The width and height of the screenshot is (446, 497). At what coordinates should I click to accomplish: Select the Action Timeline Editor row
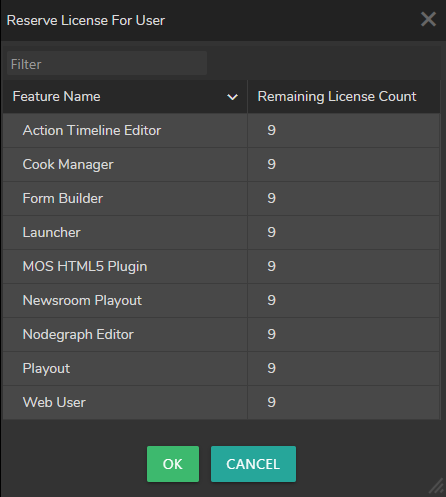(x=222, y=130)
